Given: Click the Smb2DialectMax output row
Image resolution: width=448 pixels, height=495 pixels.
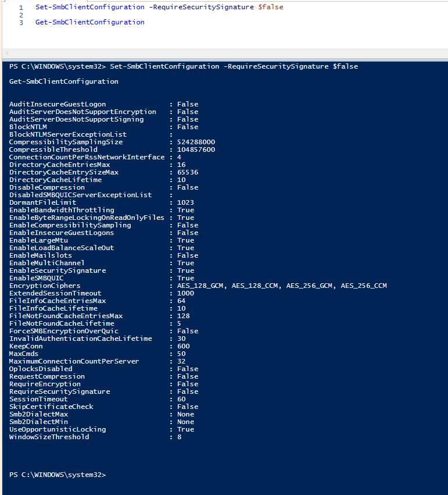Looking at the screenshot, I should pos(38,414).
